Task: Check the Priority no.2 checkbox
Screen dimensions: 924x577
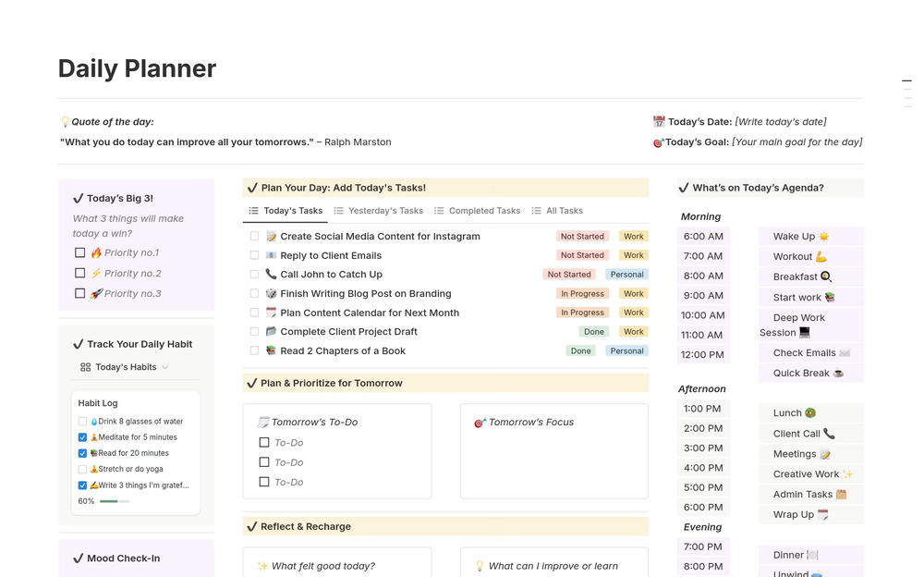Action: click(x=80, y=273)
